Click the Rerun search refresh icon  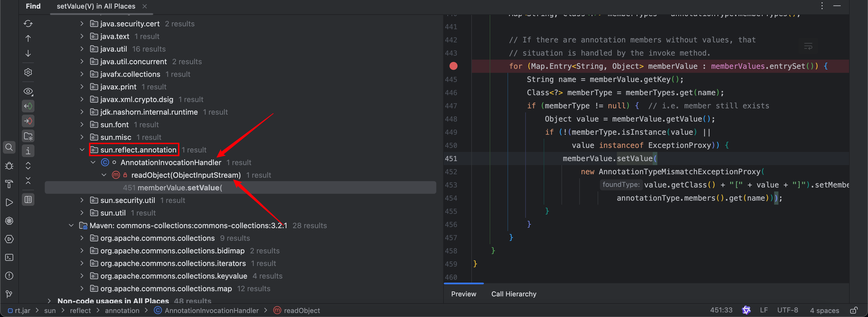coord(28,24)
